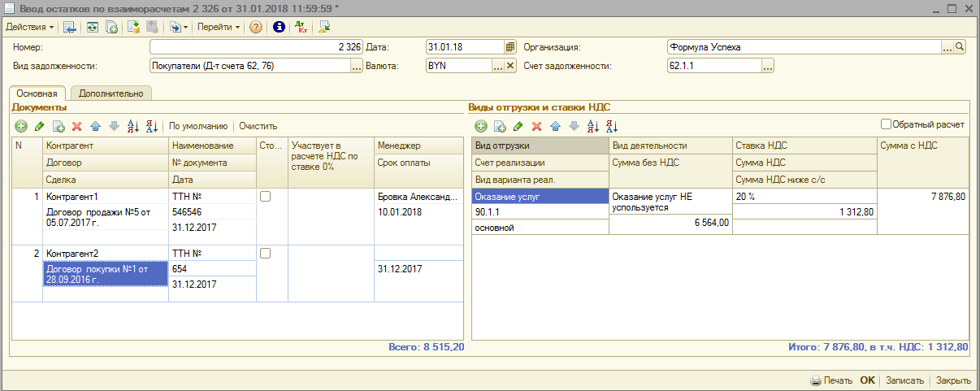The height and width of the screenshot is (391, 980).
Task: Toggle checkbox in Контрагент2 row
Action: tap(265, 254)
